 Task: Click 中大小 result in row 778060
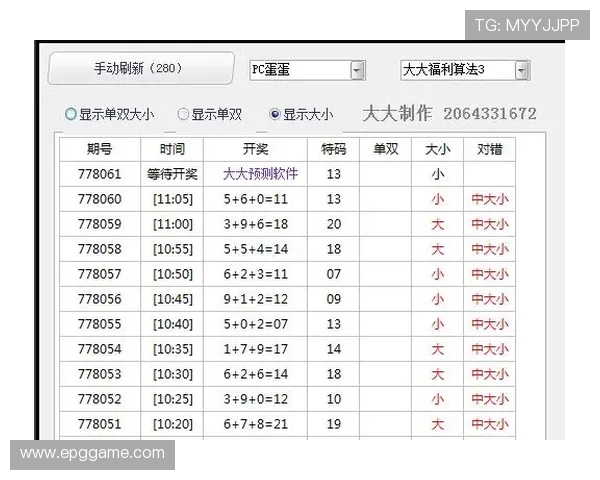point(489,199)
